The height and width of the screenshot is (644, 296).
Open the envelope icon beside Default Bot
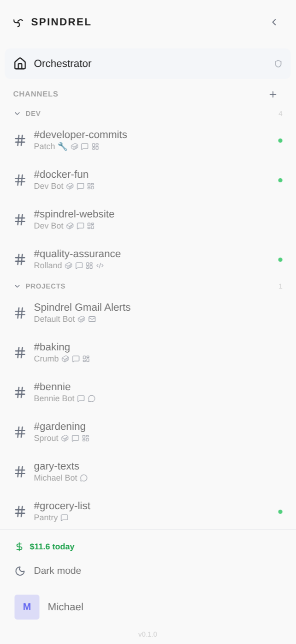pos(92,319)
